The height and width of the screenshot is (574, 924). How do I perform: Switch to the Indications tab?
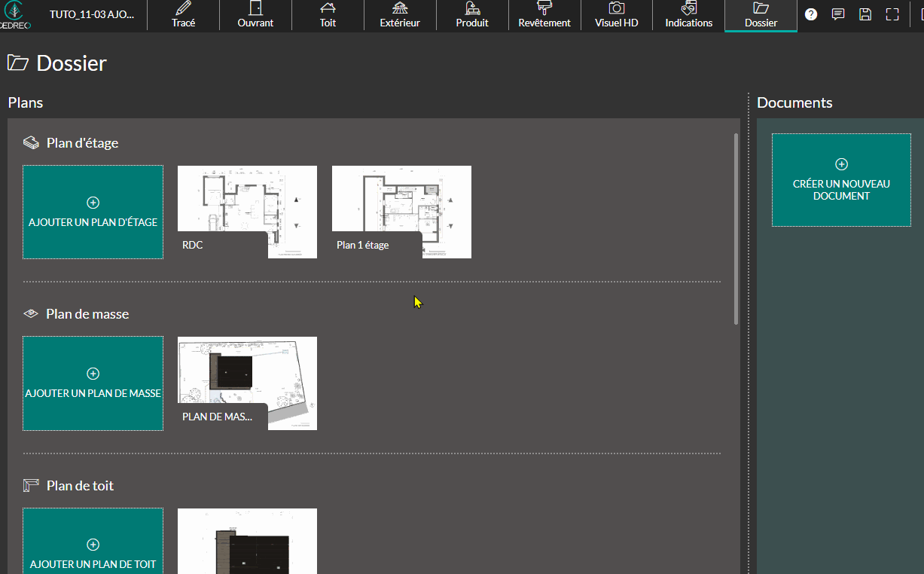pos(688,15)
